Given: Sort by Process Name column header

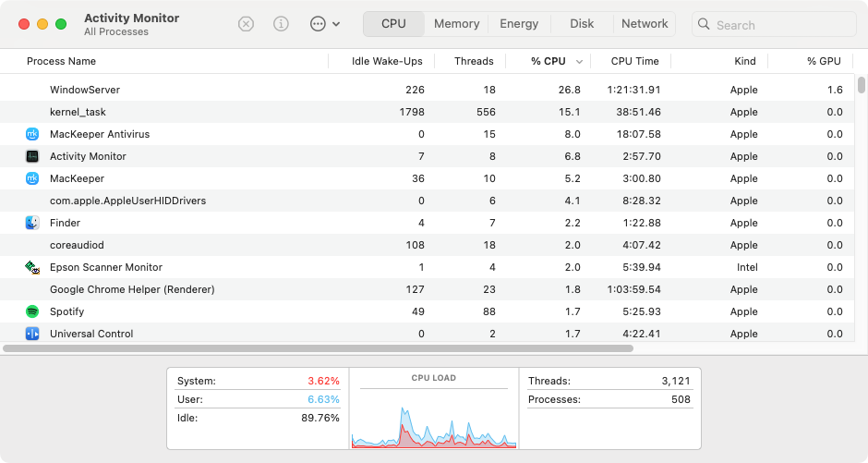Looking at the screenshot, I should [x=61, y=61].
